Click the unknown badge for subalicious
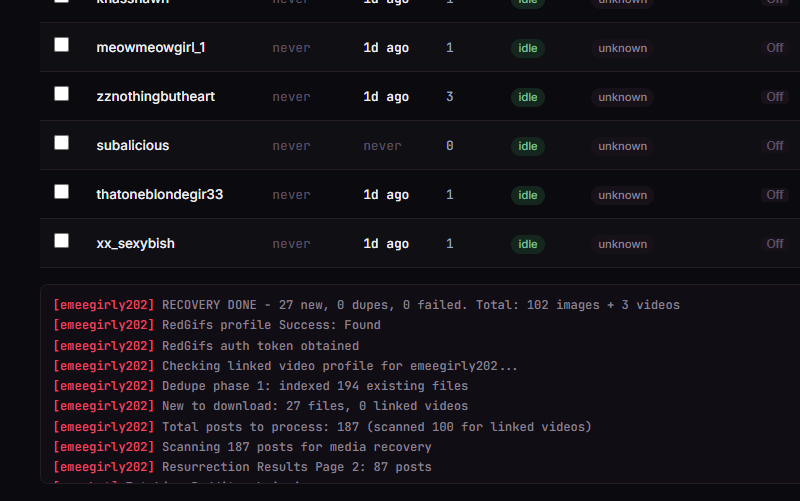Viewport: 800px width, 501px height. [622, 146]
